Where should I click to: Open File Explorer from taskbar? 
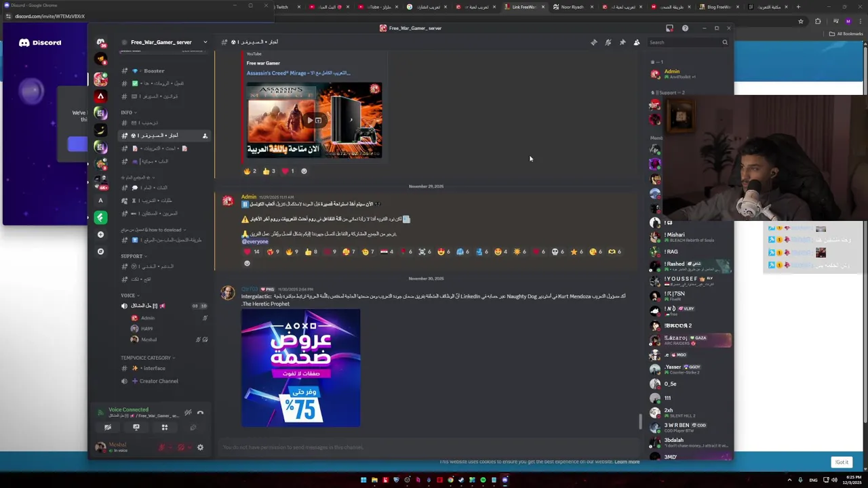click(374, 480)
